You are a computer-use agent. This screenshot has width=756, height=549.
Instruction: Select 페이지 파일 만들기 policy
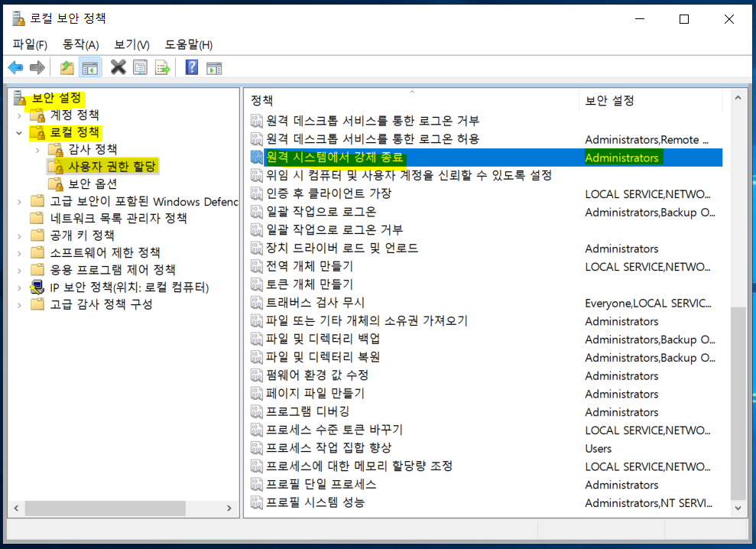click(316, 393)
